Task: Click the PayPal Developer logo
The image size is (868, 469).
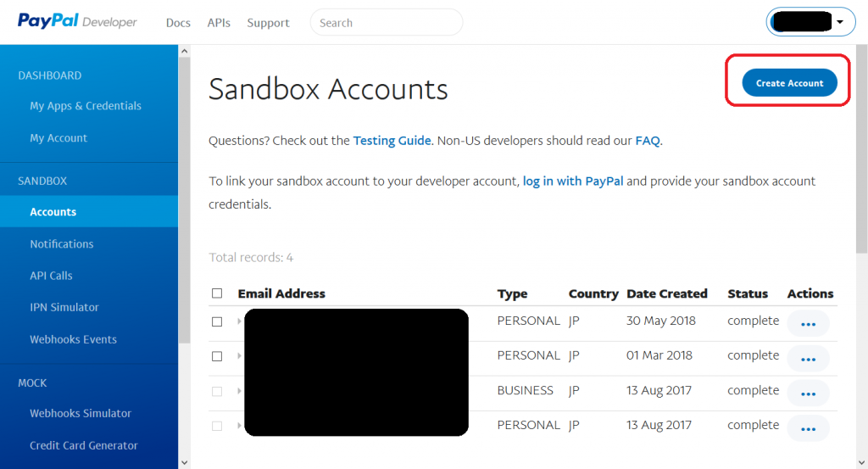Action: (77, 22)
